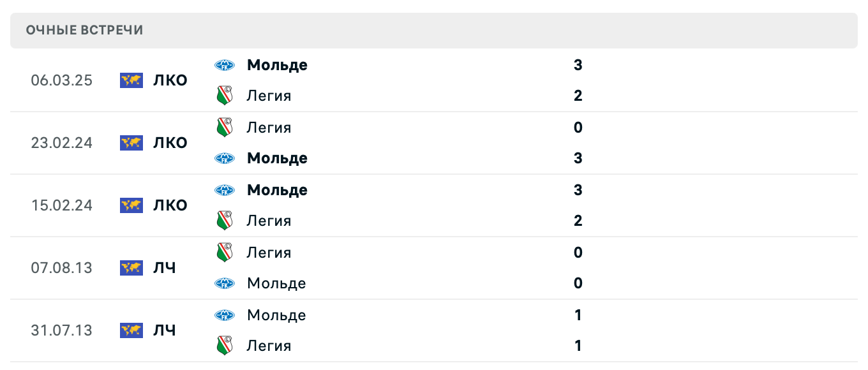Click score 3 for Мольде on 23.02.24

(578, 158)
